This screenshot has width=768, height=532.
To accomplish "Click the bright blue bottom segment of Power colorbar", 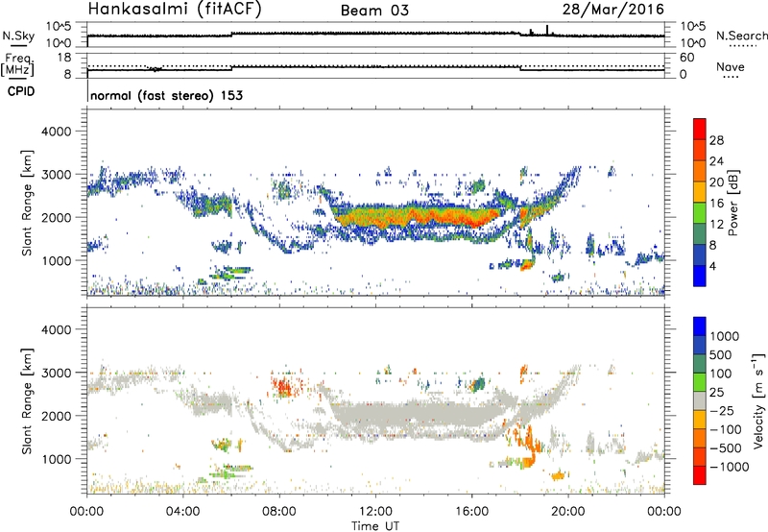I will click(x=700, y=276).
